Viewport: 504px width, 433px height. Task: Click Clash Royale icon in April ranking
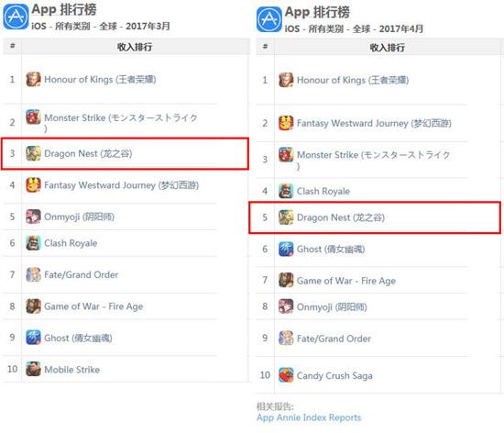(286, 191)
